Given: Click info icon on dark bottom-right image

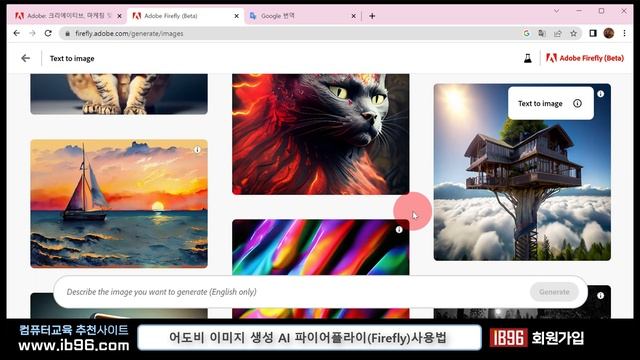Looking at the screenshot, I should point(600,296).
